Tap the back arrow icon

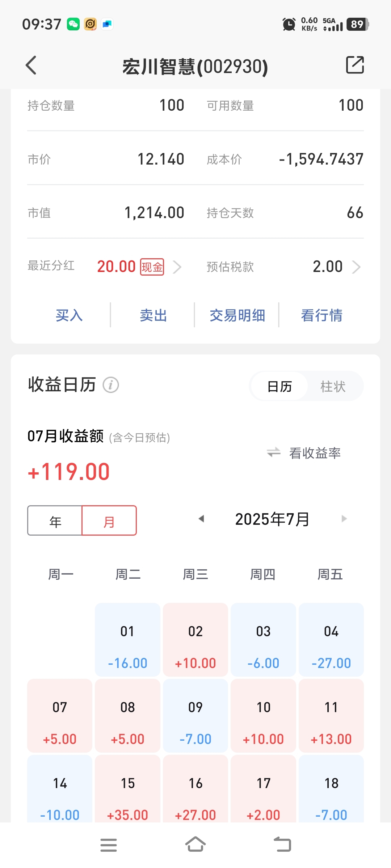click(x=31, y=65)
